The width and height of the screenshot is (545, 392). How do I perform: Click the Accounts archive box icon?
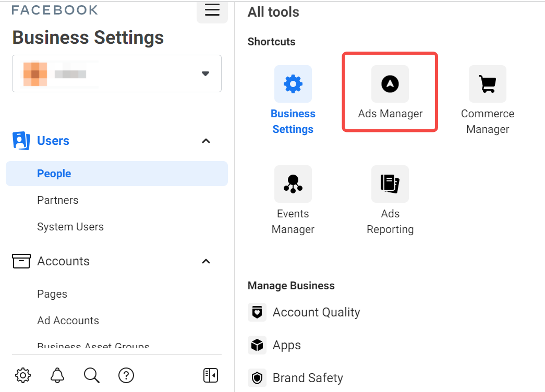[x=21, y=261]
